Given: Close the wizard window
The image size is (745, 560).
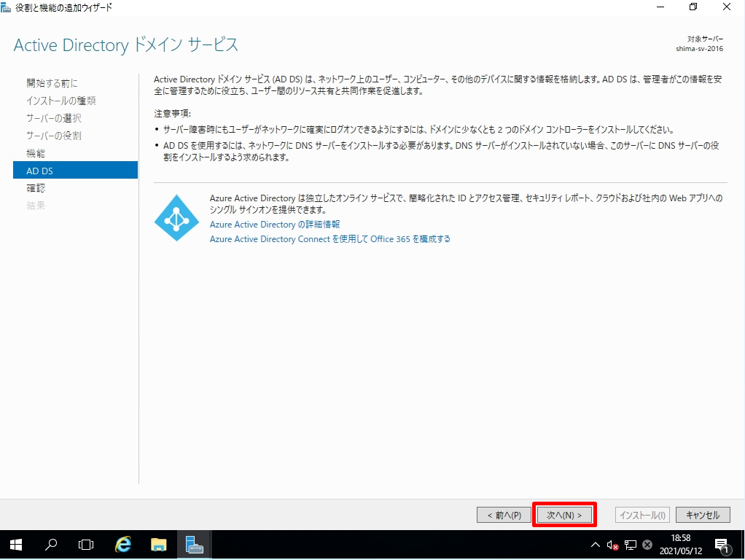Looking at the screenshot, I should pyautogui.click(x=727, y=7).
